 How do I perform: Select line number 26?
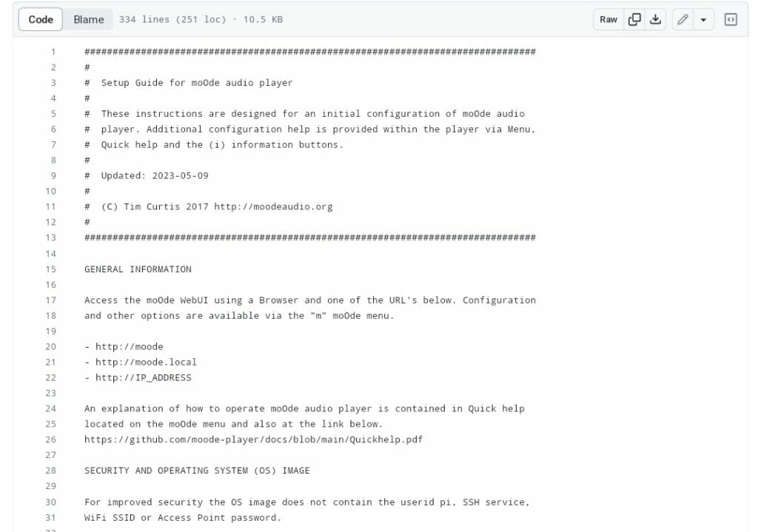tap(51, 440)
